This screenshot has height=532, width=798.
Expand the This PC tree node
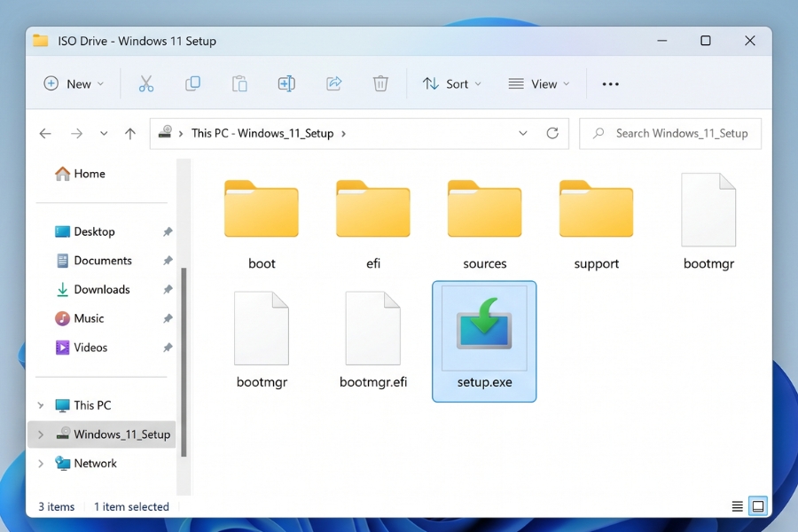tap(41, 405)
